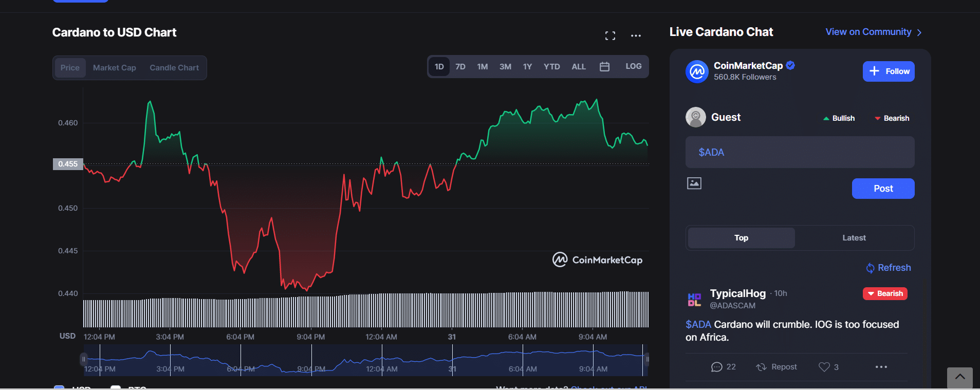
Task: Click the mini overview chart navigator
Action: tap(365, 360)
